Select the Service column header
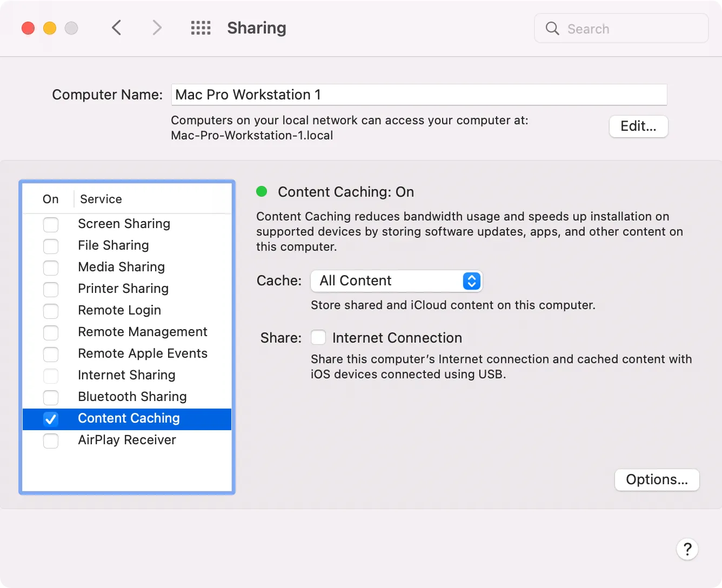722x588 pixels. [x=101, y=199]
